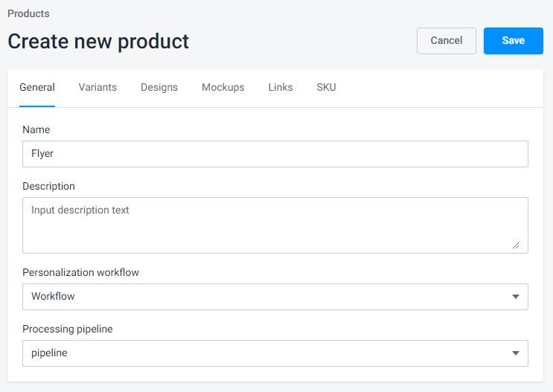Open the Designs tab
This screenshot has width=553, height=392.
pyautogui.click(x=159, y=87)
